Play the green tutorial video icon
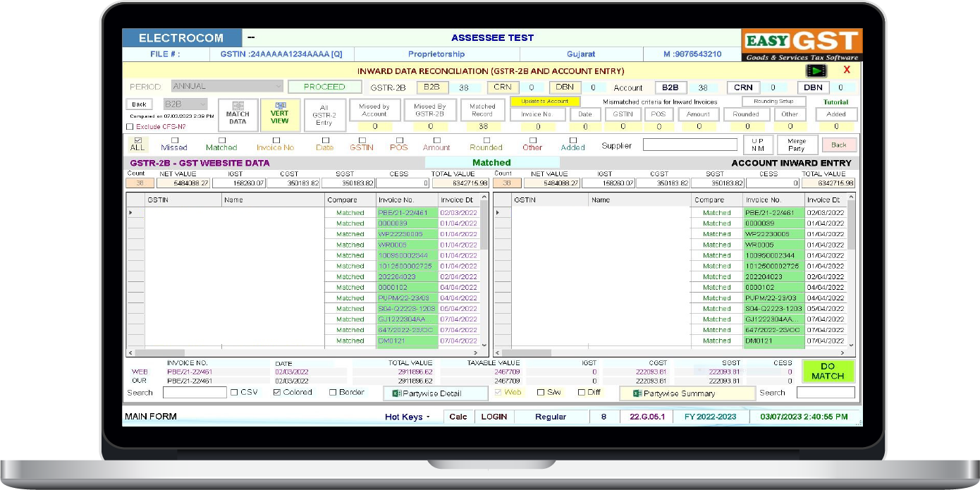The height and width of the screenshot is (490, 980). tap(816, 71)
